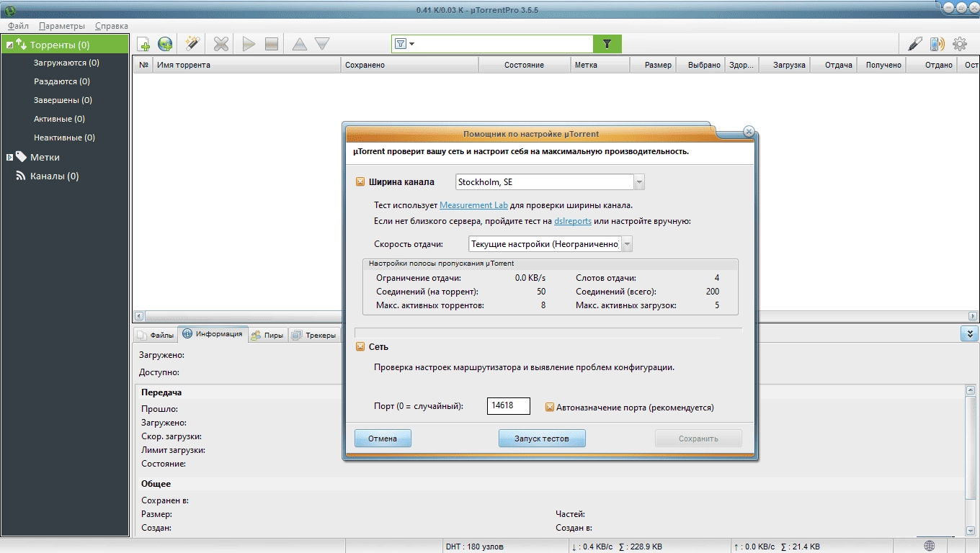The height and width of the screenshot is (553, 980).
Task: Click the green filter funnel button
Action: click(x=607, y=44)
